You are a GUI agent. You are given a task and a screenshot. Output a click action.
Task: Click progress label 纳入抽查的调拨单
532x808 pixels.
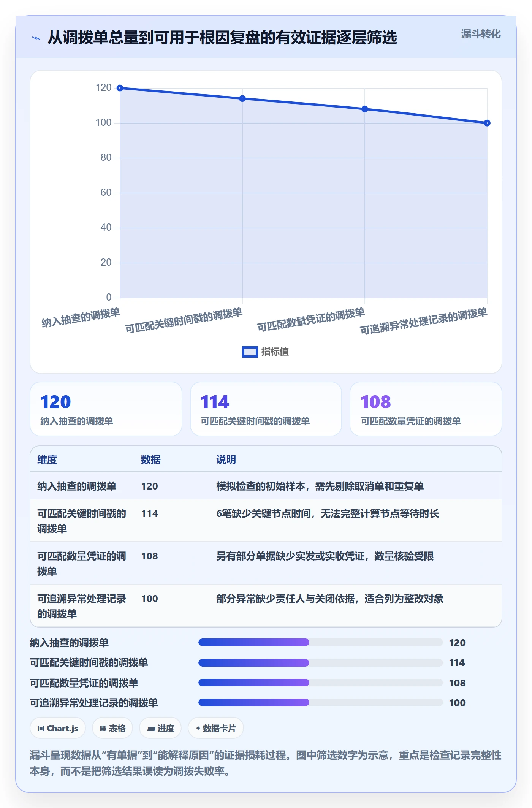click(69, 643)
